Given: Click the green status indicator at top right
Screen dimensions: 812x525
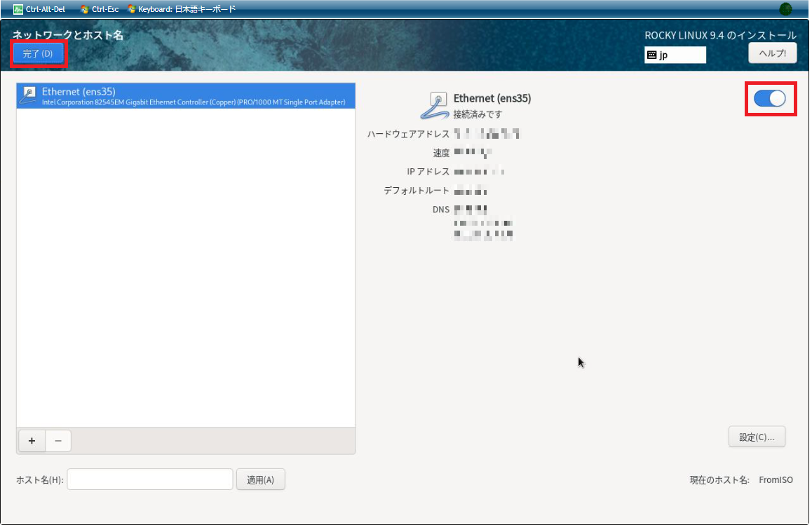Looking at the screenshot, I should 785,9.
